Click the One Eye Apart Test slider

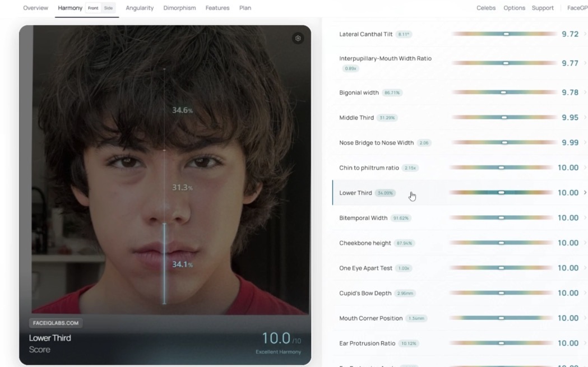[502, 268]
